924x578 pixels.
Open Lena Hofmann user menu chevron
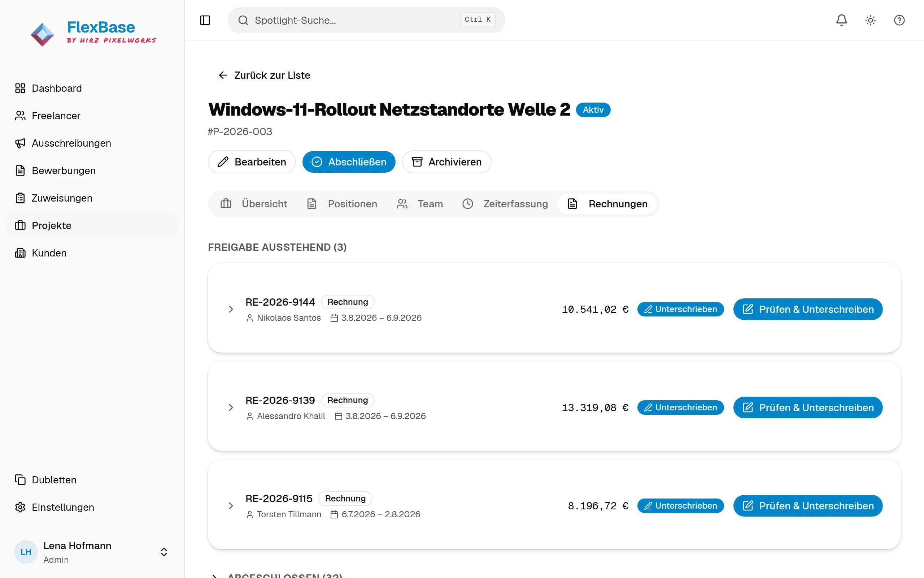[164, 552]
